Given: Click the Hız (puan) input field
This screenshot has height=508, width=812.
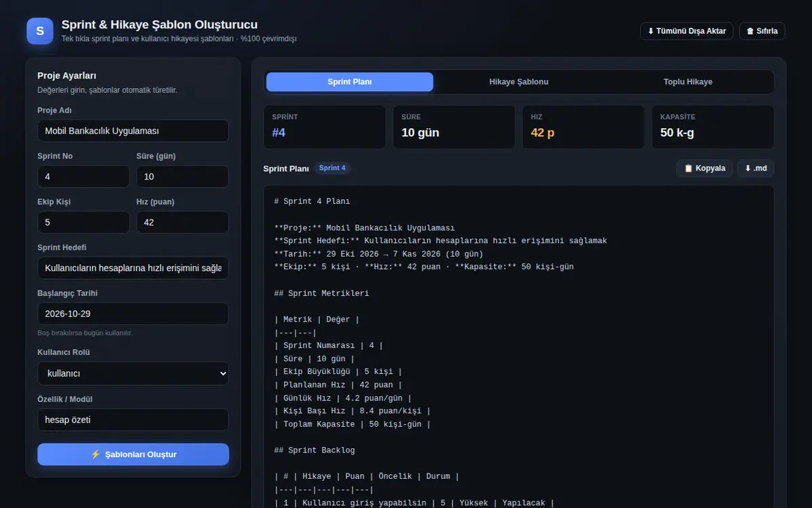Looking at the screenshot, I should click(x=183, y=222).
